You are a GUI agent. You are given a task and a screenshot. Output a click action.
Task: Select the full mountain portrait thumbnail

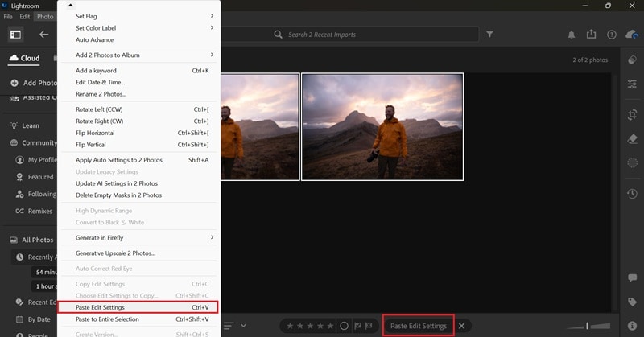(x=382, y=127)
